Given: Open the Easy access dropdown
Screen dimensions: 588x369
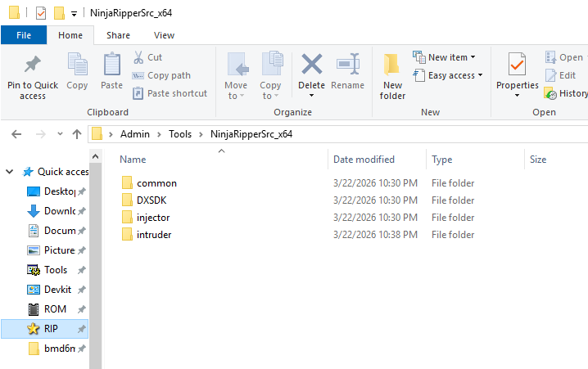Looking at the screenshot, I should point(447,75).
